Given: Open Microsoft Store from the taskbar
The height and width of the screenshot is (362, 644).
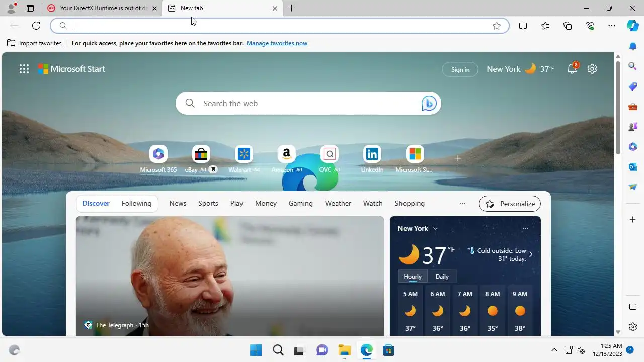Looking at the screenshot, I should tap(388, 350).
